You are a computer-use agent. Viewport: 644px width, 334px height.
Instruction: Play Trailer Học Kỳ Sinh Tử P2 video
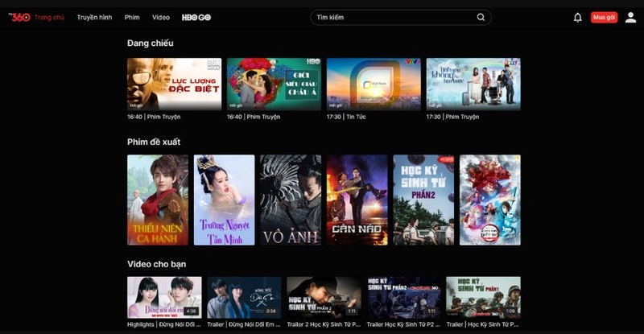tap(404, 298)
